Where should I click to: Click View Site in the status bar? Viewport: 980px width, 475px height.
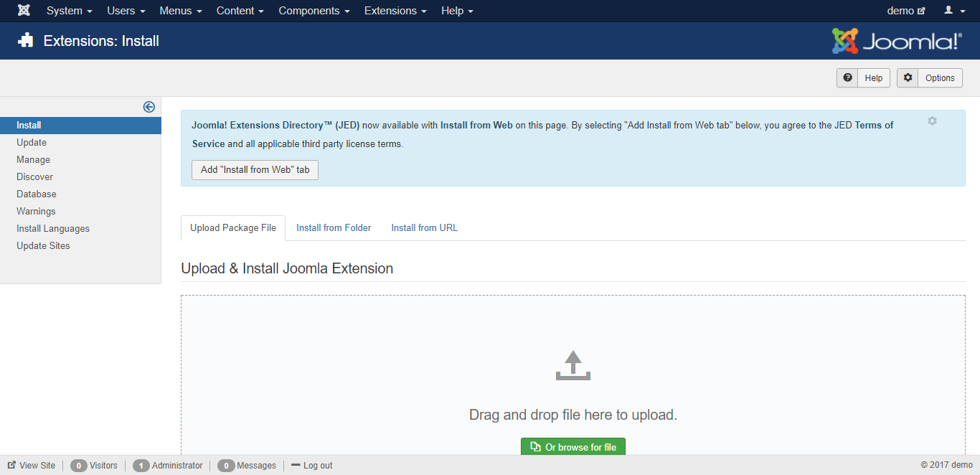click(x=32, y=466)
